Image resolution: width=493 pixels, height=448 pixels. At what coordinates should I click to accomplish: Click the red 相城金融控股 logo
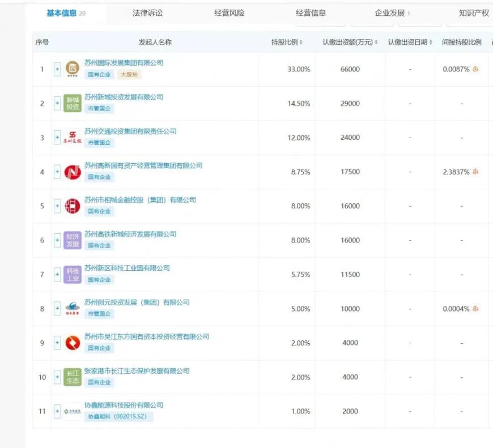point(73,206)
